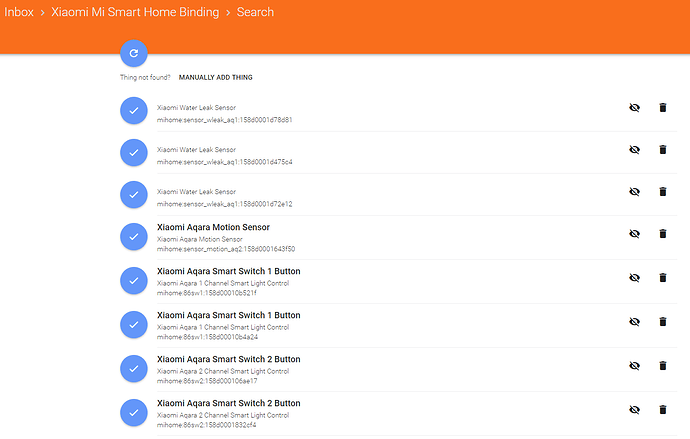690x439 pixels.
Task: Approve the Xiaomi Aqara Motion Sensor
Action: (x=134, y=237)
